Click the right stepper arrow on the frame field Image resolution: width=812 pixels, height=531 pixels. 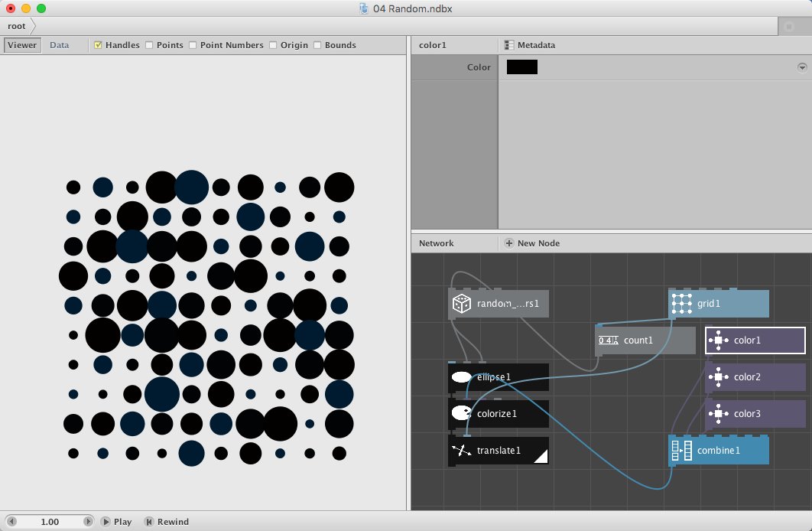pyautogui.click(x=88, y=521)
